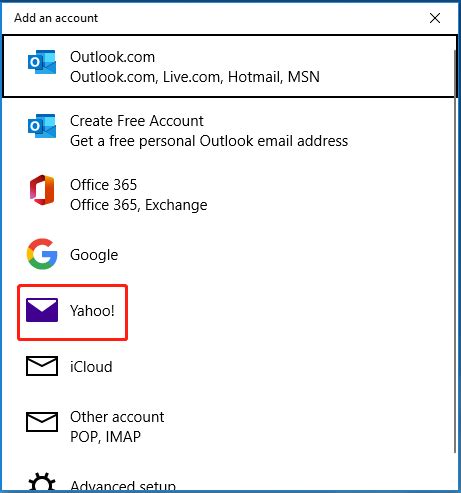Screen dimensions: 461x493
Task: Select the Yahoo! account label
Action: (x=92, y=311)
